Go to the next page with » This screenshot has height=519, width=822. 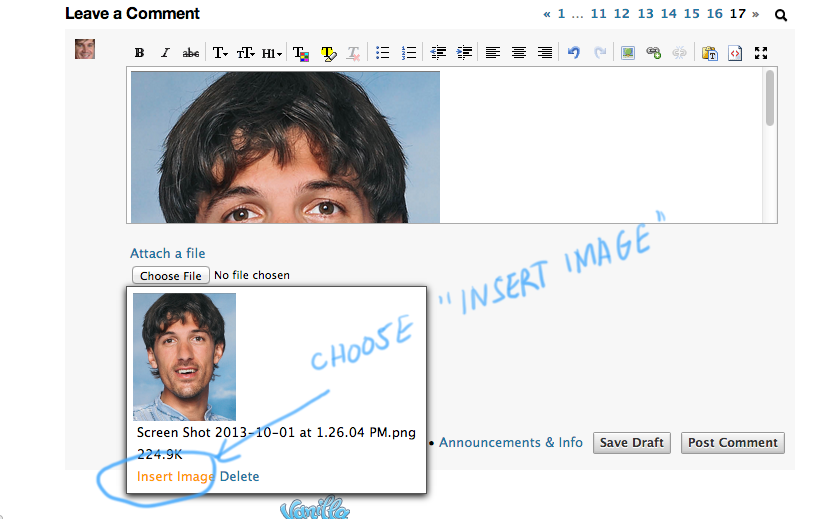755,14
